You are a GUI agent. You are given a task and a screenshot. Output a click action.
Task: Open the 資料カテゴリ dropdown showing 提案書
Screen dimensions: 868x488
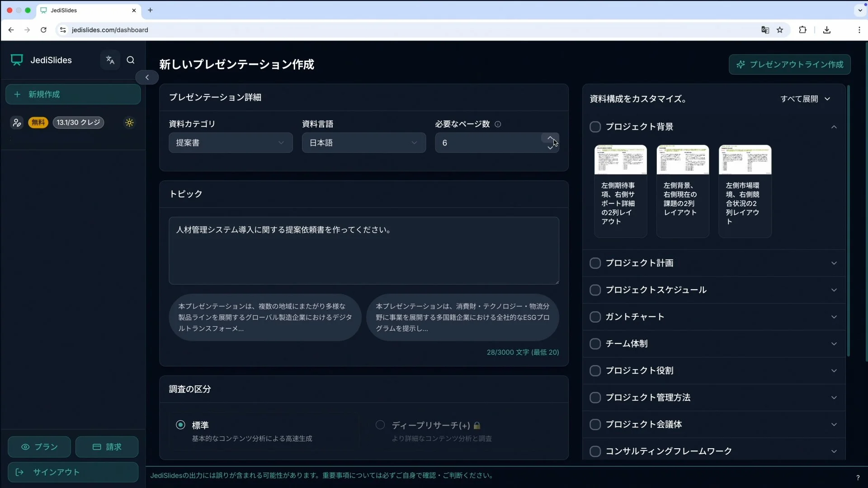click(231, 143)
